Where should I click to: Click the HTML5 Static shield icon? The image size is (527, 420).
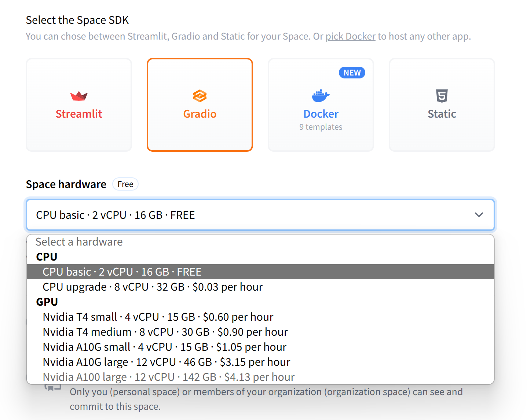442,96
